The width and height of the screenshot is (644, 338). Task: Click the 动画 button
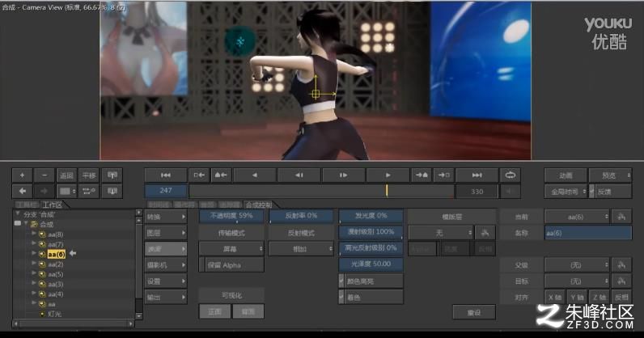[566, 175]
